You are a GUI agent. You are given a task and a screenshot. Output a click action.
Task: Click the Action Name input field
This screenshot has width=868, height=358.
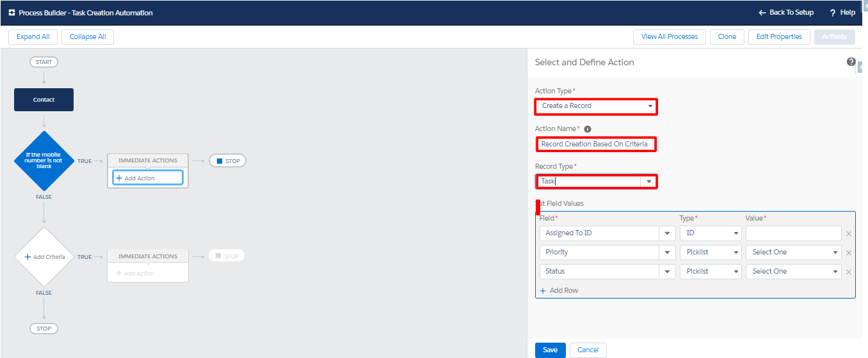pyautogui.click(x=595, y=144)
